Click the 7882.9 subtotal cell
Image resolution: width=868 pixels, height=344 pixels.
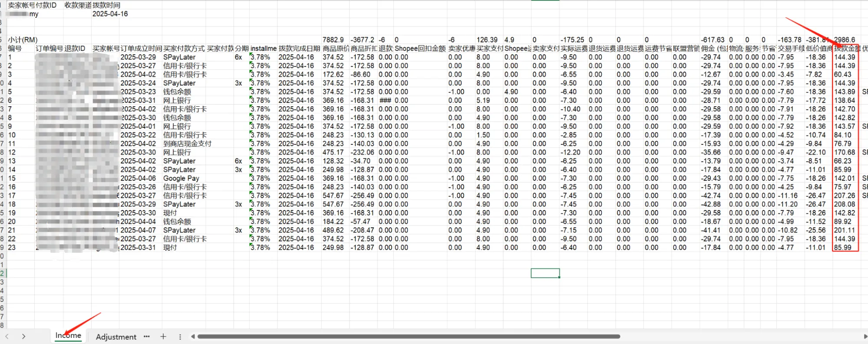pos(333,40)
